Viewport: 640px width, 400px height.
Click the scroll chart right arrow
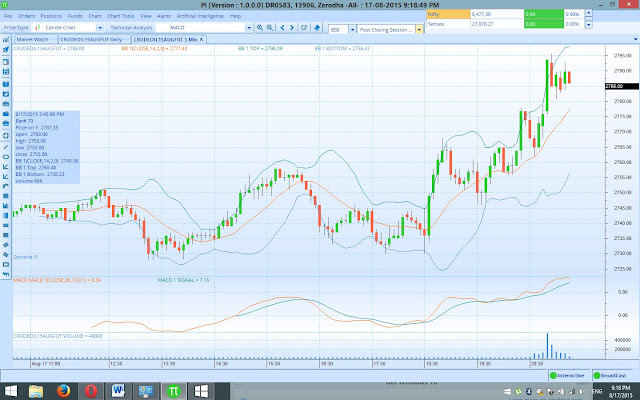[292, 28]
